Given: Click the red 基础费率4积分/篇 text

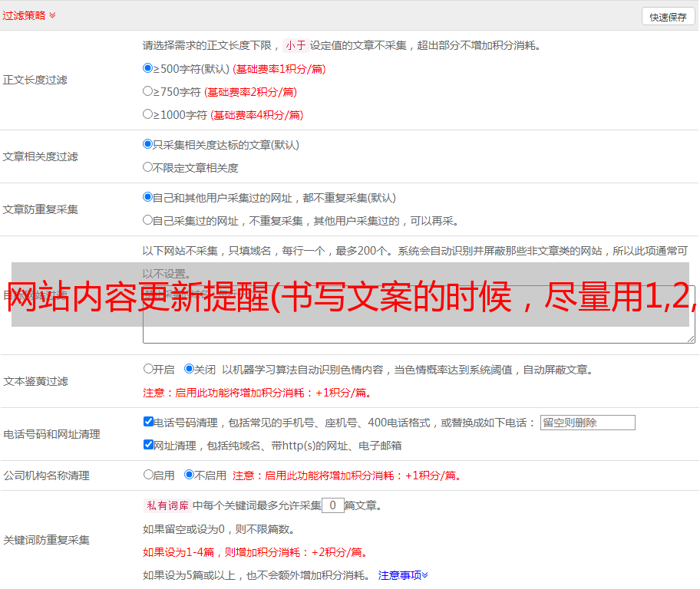Looking at the screenshot, I should point(256,115).
